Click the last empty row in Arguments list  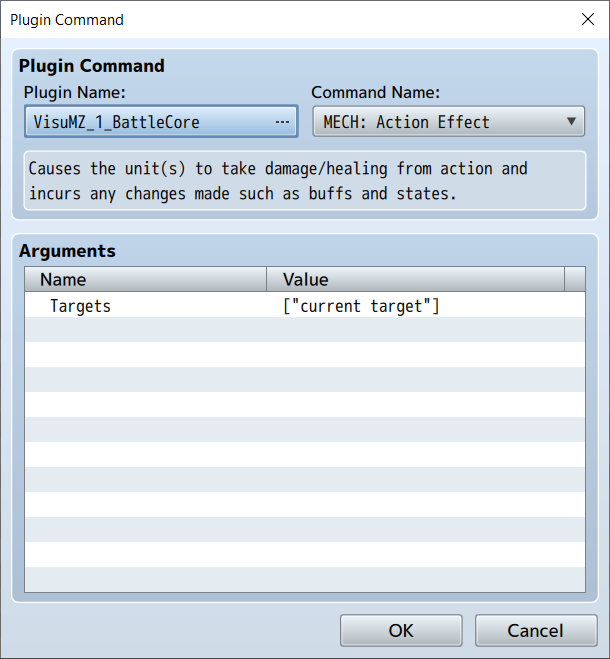(304, 580)
